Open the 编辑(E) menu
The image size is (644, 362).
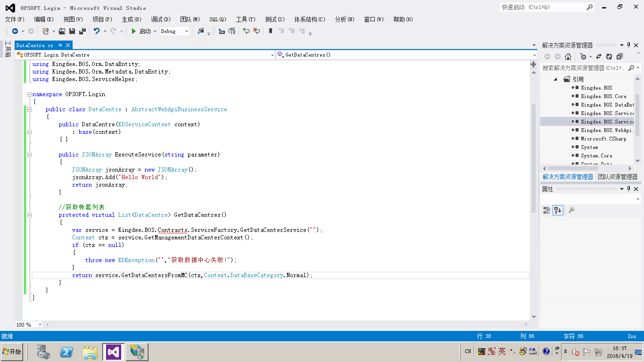44,19
